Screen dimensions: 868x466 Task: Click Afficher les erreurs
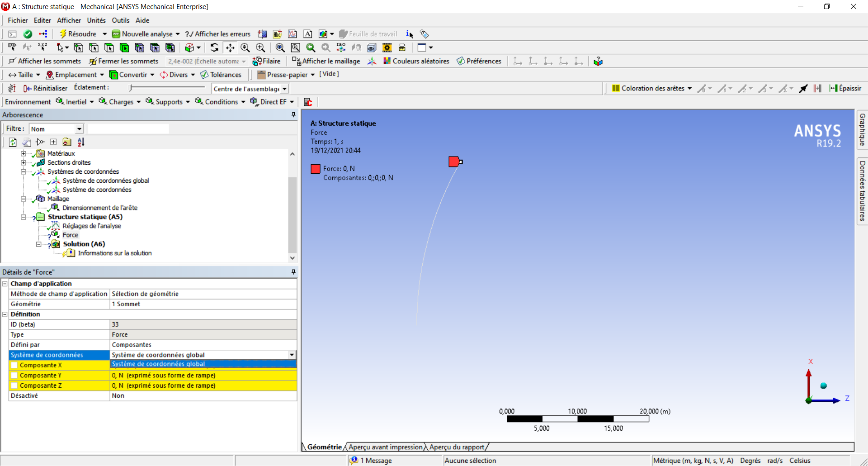click(218, 34)
